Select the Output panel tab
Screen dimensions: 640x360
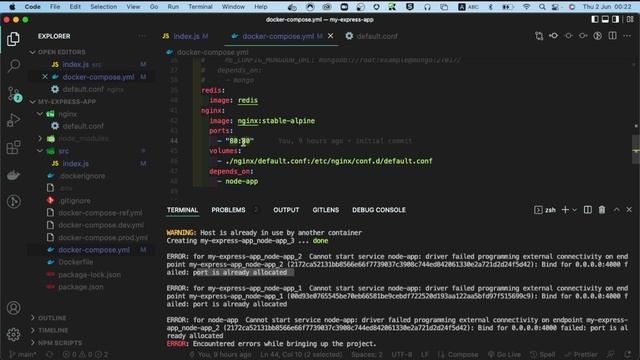[x=286, y=210]
